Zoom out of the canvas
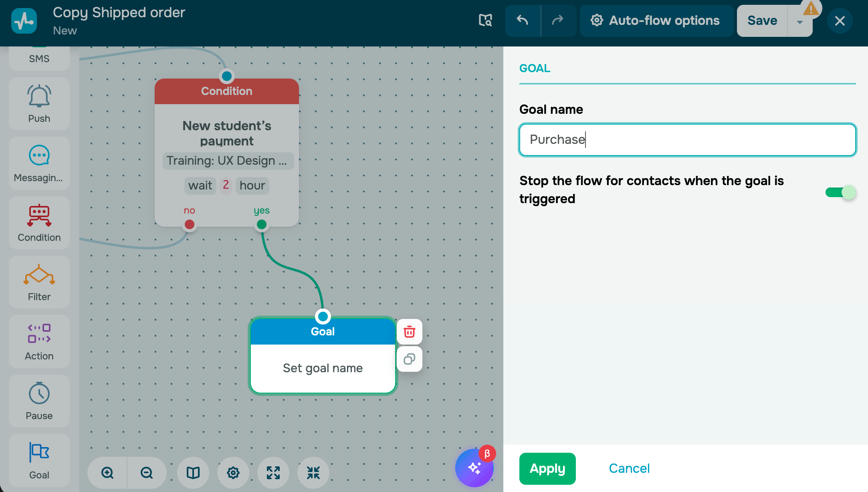Screen dimensions: 868x492 147,473
